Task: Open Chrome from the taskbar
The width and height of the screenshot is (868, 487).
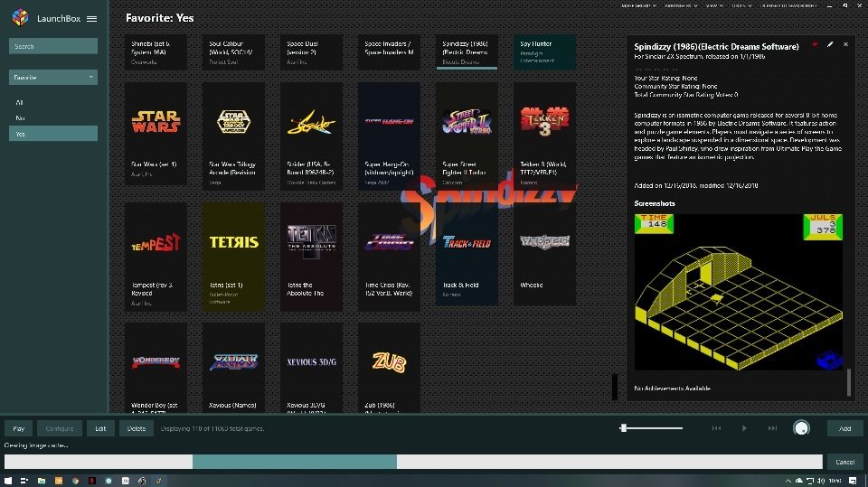Action: click(75, 481)
